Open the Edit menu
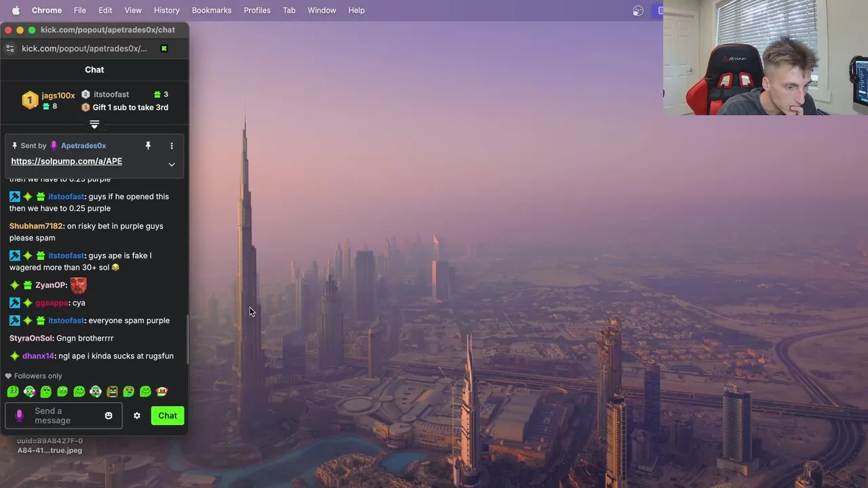 tap(105, 10)
